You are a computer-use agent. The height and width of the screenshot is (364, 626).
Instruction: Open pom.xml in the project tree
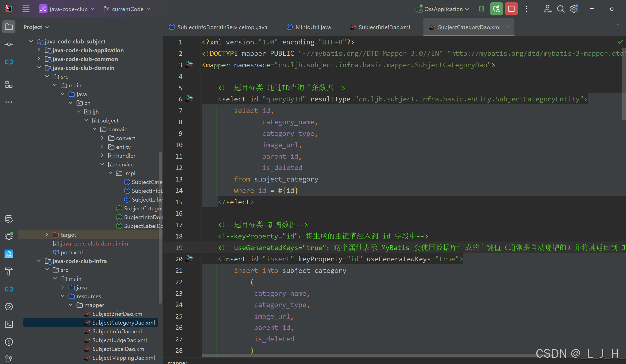[72, 252]
